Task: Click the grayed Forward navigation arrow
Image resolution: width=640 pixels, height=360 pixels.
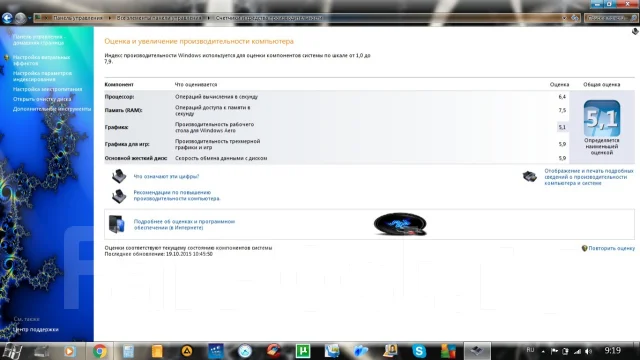Action: pos(20,18)
